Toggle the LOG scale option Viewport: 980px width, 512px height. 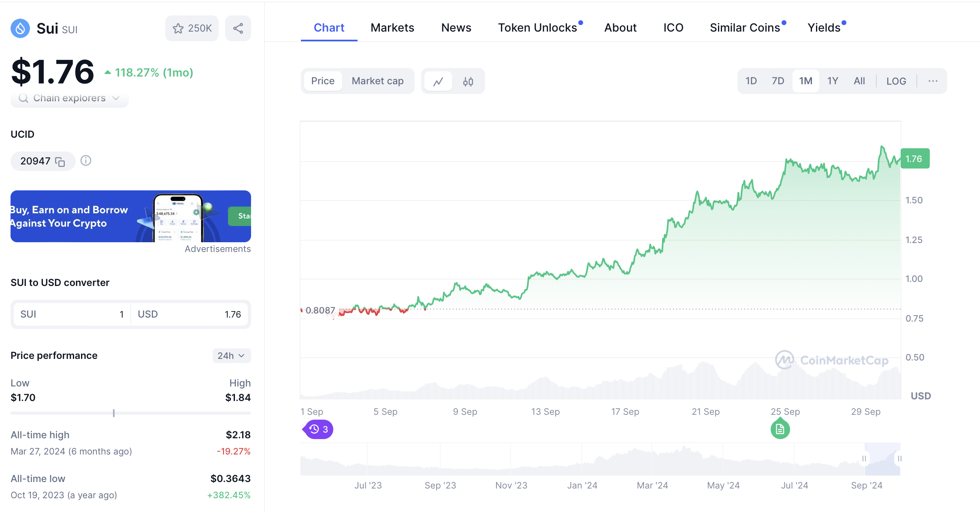point(896,81)
